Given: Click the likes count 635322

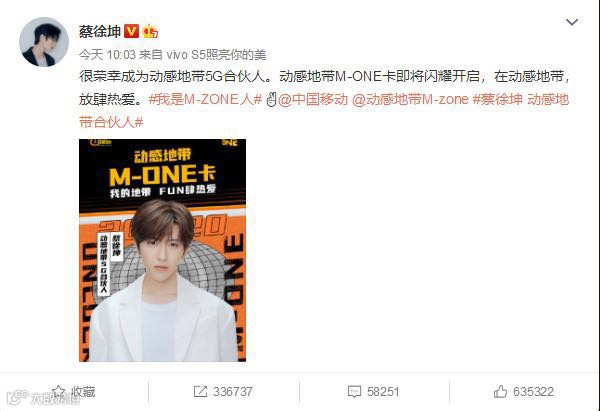Looking at the screenshot, I should point(533,391).
